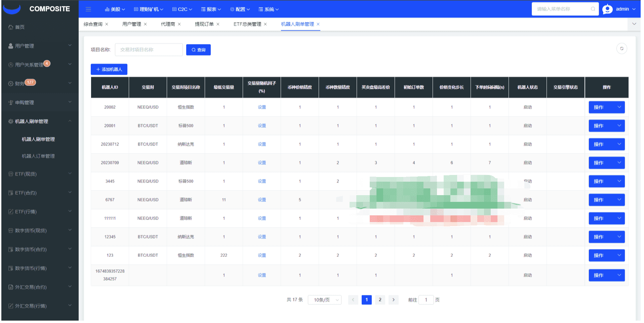
Task: Go to next page arrow in pagination
Action: [393, 300]
